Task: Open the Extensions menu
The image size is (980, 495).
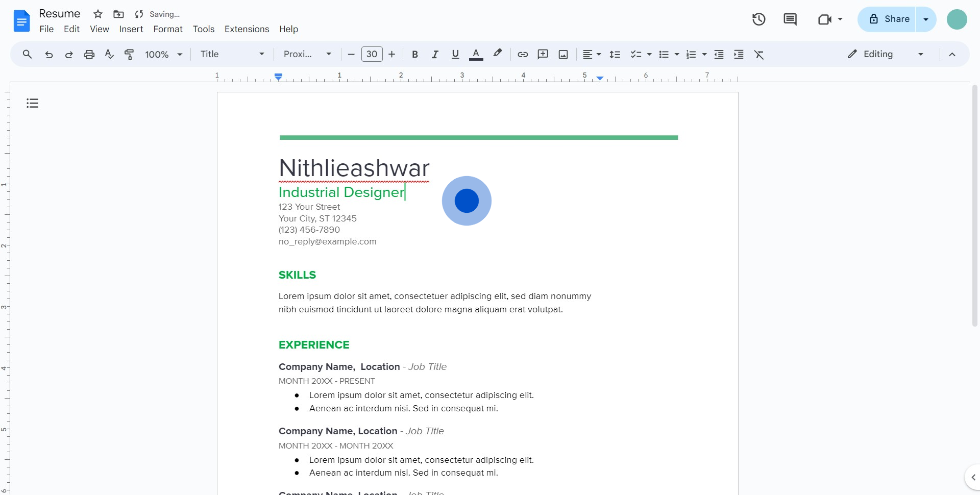Action: pyautogui.click(x=247, y=29)
